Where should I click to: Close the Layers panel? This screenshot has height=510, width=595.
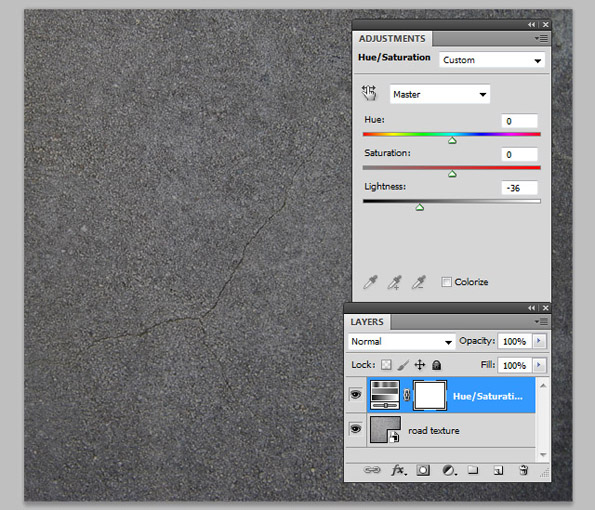click(x=545, y=308)
